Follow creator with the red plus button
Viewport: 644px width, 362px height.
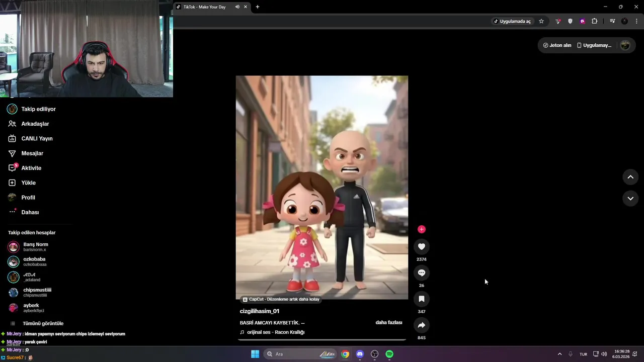point(422,229)
